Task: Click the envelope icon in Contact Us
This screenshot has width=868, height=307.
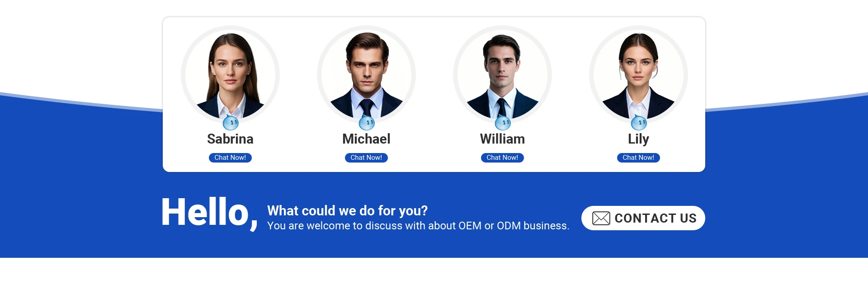Action: pos(601,218)
